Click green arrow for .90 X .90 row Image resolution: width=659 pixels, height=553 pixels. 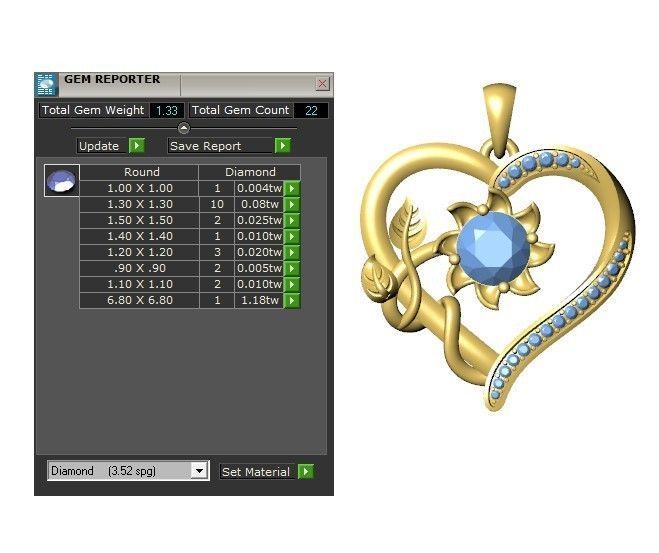pyautogui.click(x=292, y=268)
